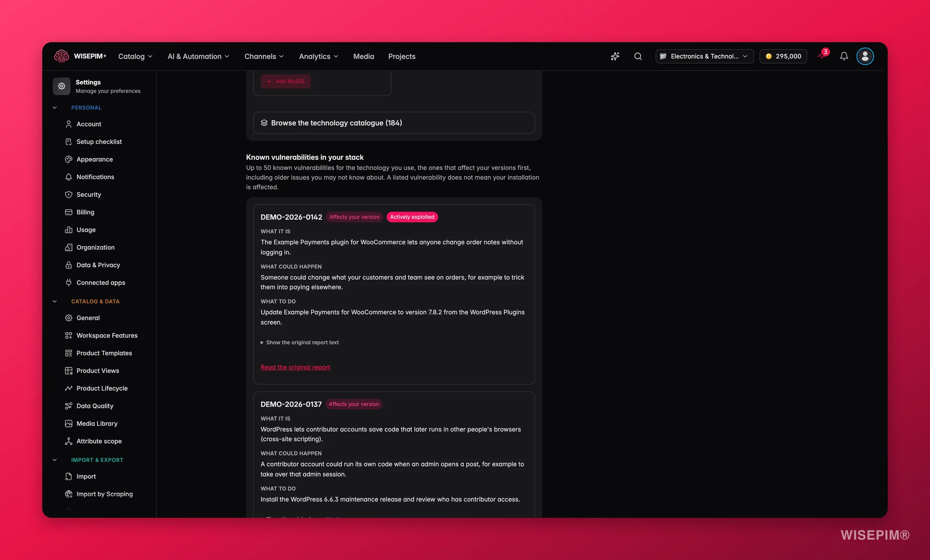Click the Settings gear icon in sidebar header
Image resolution: width=930 pixels, height=560 pixels.
62,86
